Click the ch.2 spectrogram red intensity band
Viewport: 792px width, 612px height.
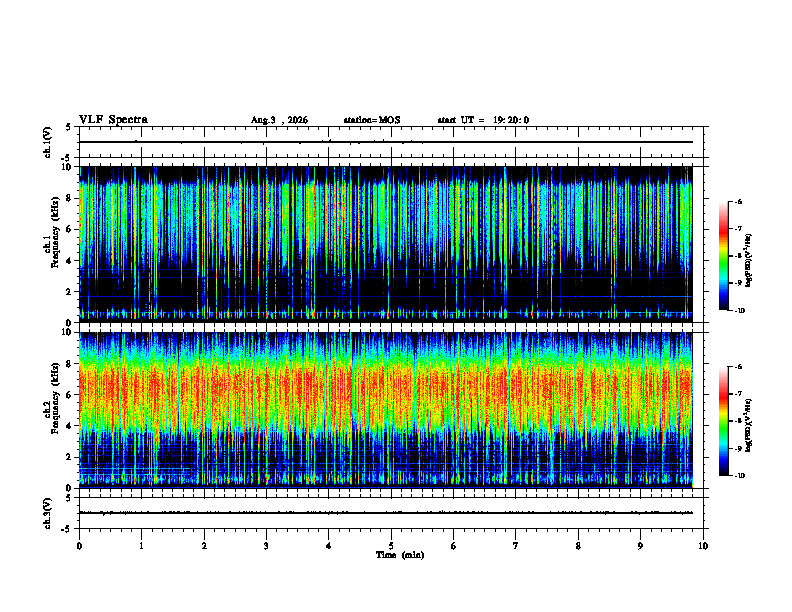pyautogui.click(x=386, y=389)
